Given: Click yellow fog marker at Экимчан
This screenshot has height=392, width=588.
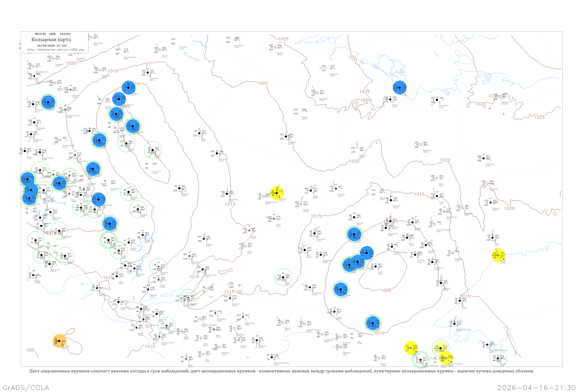Looking at the screenshot, I should 410,348.
